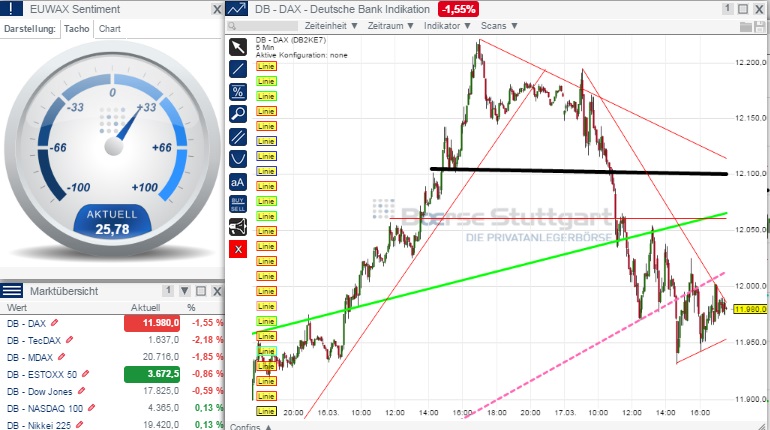Click the BUY SELL marker tool
Image resolution: width=770 pixels, height=430 pixels.
click(x=238, y=204)
